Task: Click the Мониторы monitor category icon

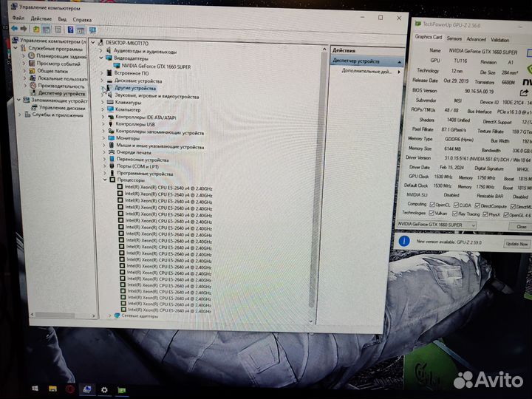Action: point(112,138)
